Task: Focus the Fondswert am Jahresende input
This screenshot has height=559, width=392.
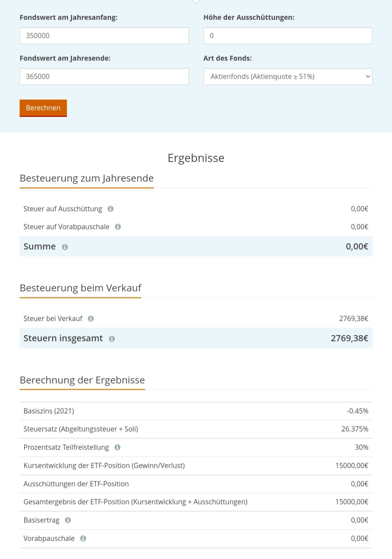Action: point(104,76)
